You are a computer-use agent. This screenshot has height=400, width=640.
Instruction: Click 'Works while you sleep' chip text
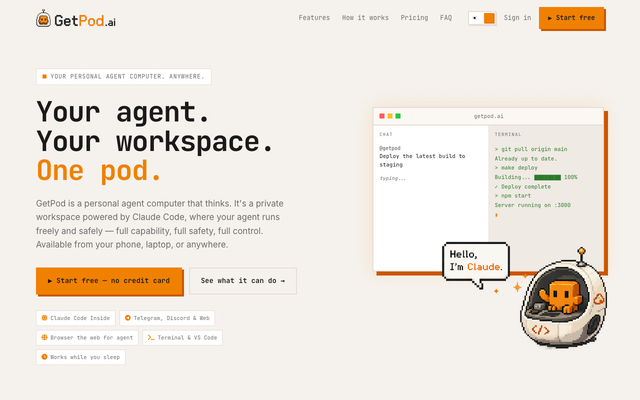pos(85,357)
